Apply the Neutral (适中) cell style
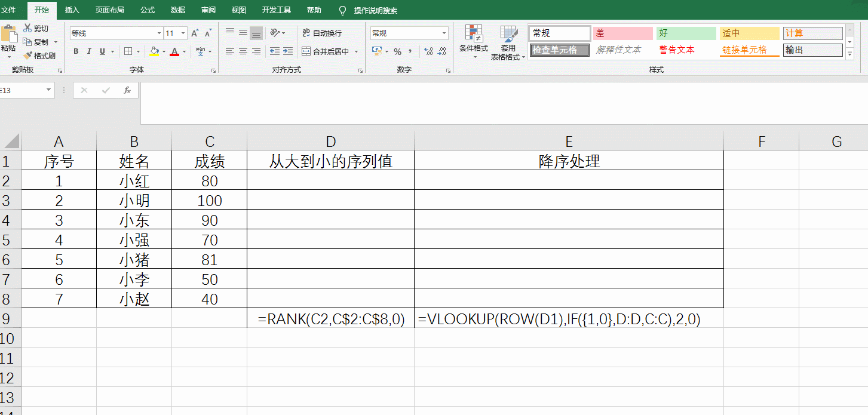Screen dimensions: 868x415 pos(750,33)
